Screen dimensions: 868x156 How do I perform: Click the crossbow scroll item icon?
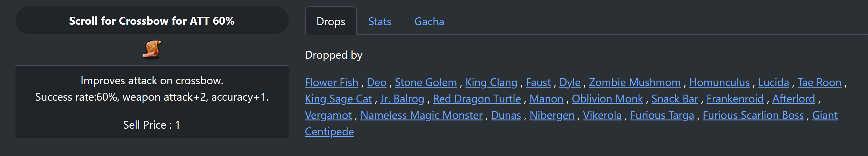(x=152, y=49)
